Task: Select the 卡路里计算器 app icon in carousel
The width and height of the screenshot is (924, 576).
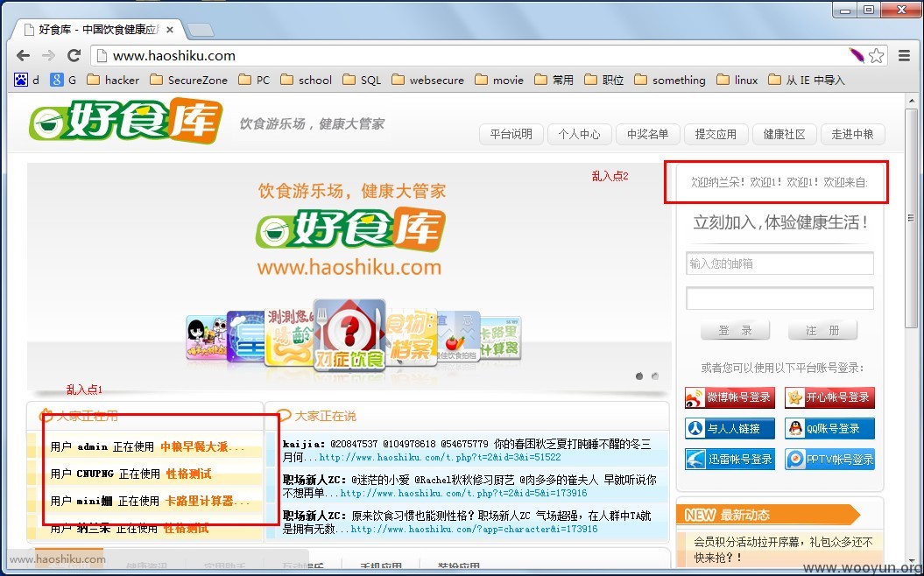Action: (x=502, y=339)
